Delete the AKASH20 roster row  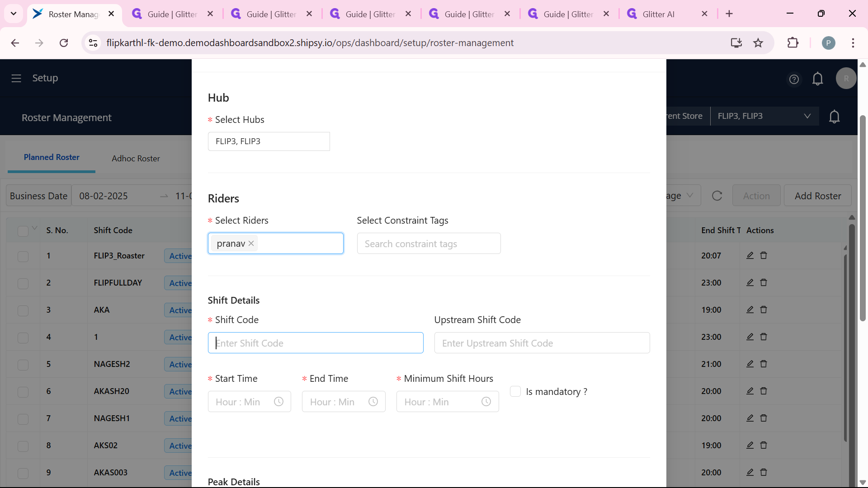pos(764,391)
